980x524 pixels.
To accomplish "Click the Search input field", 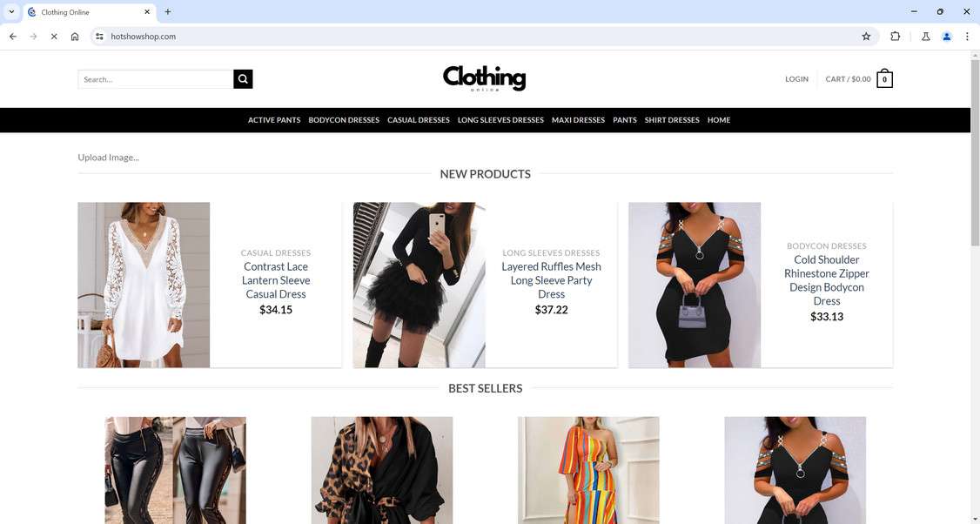I will point(156,79).
